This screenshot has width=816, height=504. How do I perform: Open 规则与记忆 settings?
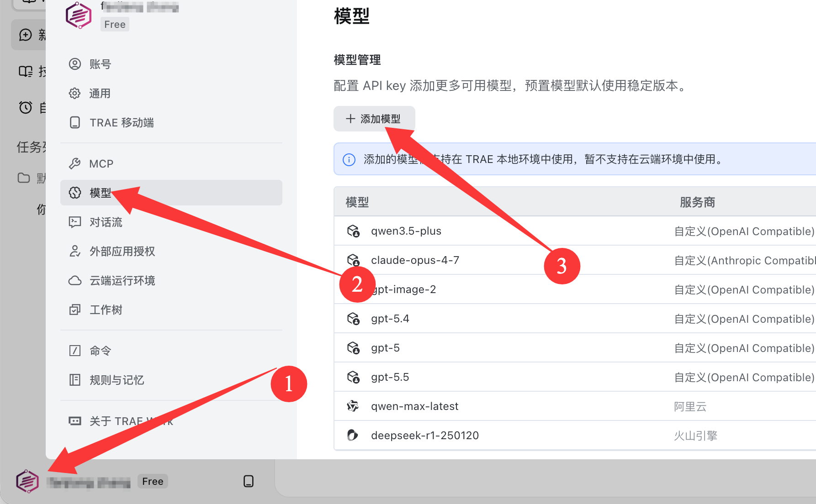[171, 380]
